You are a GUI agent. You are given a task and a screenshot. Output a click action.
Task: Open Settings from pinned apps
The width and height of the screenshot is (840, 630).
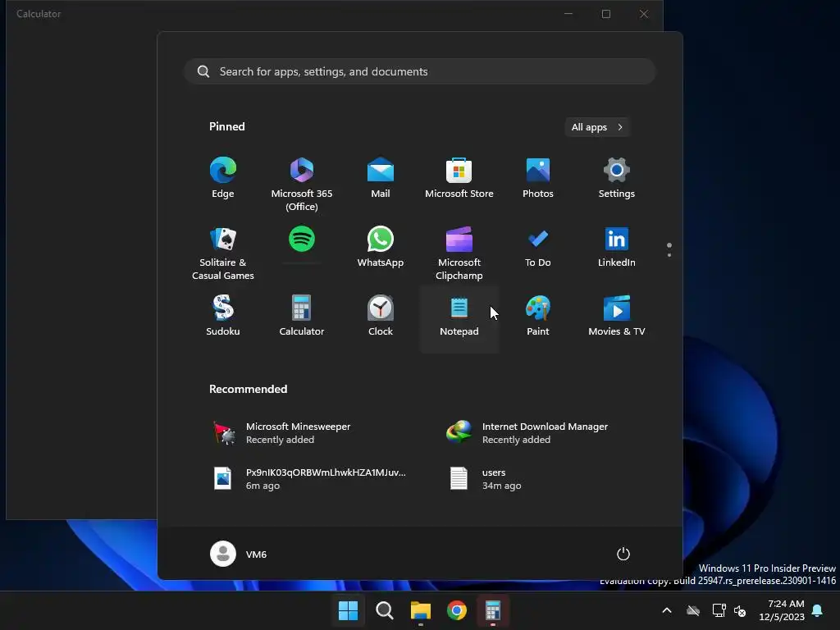tap(617, 179)
